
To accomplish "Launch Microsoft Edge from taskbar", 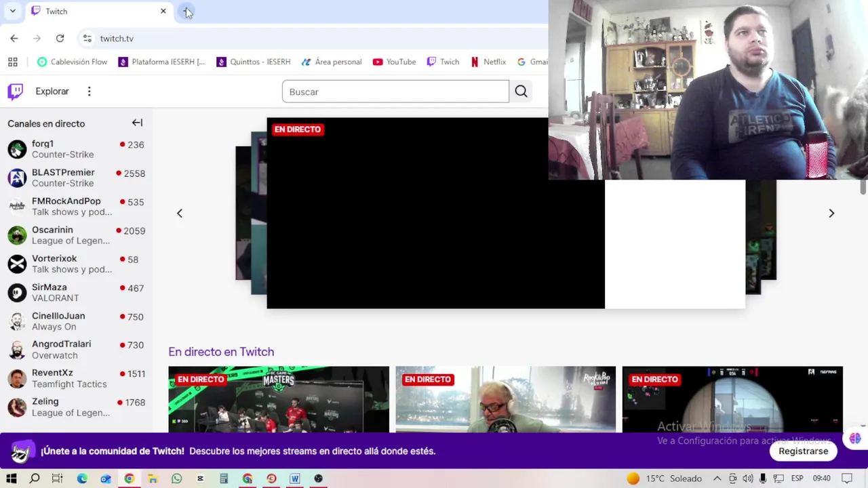I will pyautogui.click(x=82, y=479).
